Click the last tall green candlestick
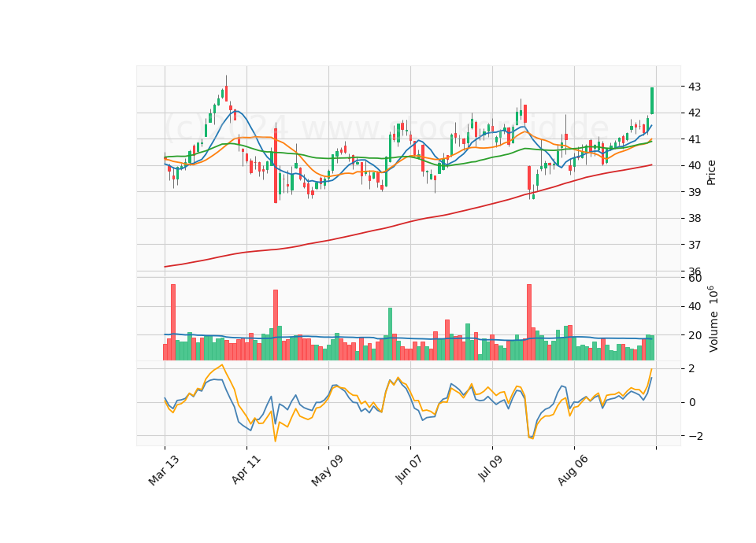The image size is (756, 543). (x=652, y=101)
